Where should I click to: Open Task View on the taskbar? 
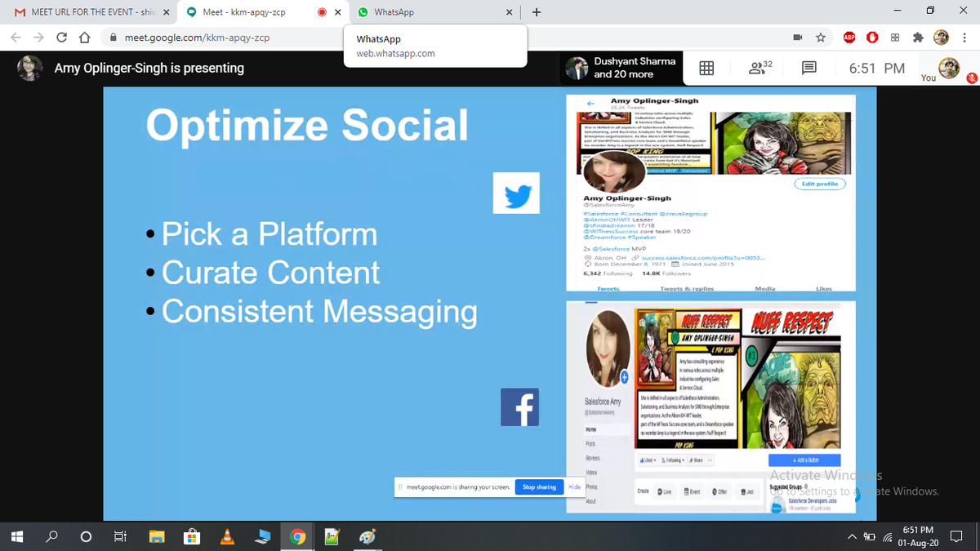point(119,536)
